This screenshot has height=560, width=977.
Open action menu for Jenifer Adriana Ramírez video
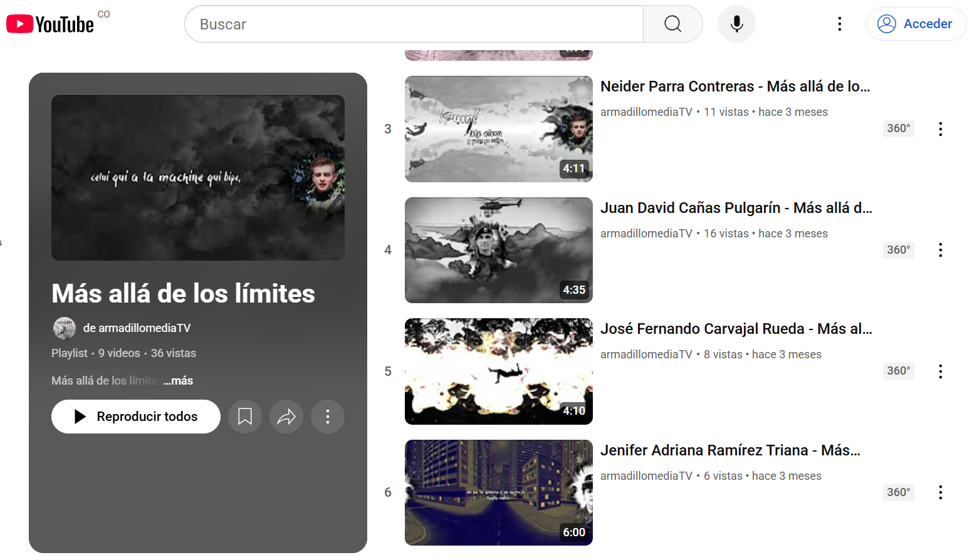(x=940, y=492)
